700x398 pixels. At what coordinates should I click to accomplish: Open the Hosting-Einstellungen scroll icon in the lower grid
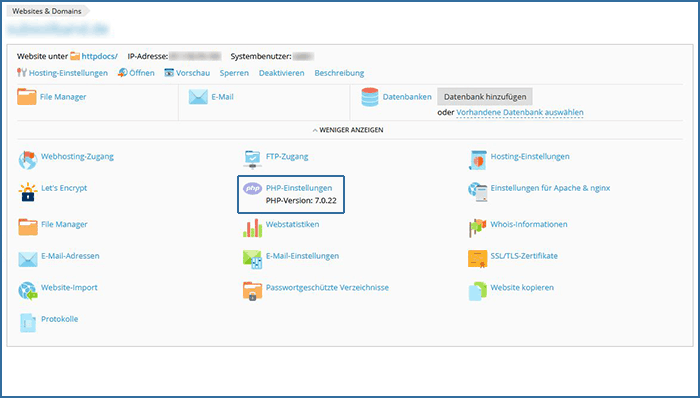point(477,161)
